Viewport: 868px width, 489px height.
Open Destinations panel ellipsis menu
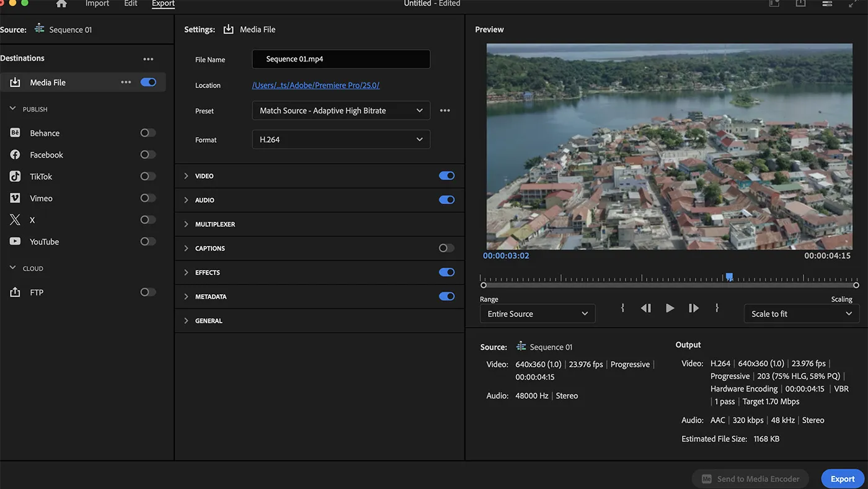point(148,58)
